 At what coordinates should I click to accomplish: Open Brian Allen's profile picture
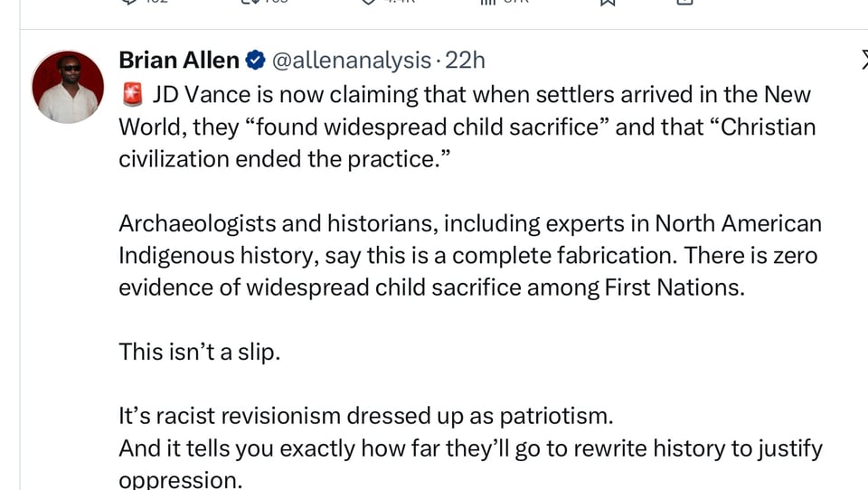(68, 87)
